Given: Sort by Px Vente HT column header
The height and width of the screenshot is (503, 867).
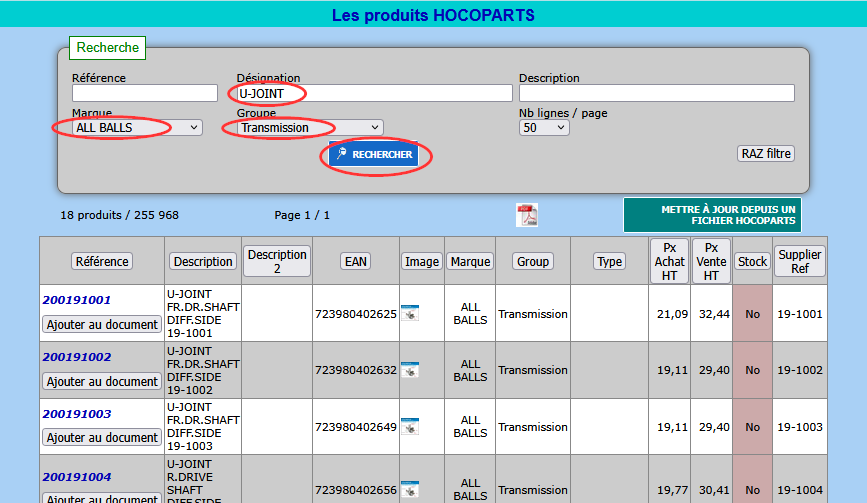Looking at the screenshot, I should click(711, 261).
